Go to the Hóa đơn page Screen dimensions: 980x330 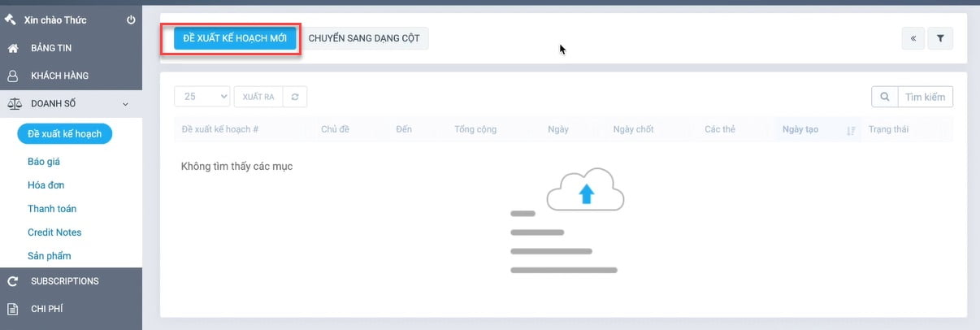pos(46,185)
